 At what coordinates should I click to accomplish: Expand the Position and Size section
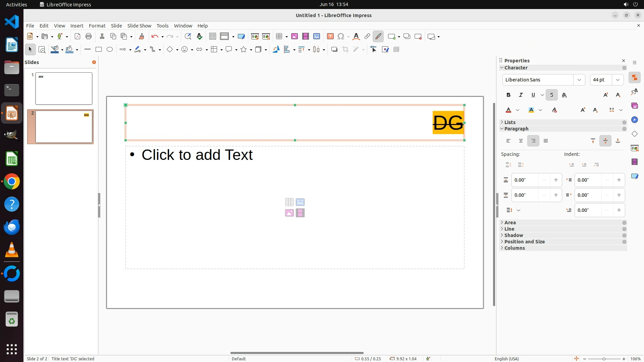[524, 242]
